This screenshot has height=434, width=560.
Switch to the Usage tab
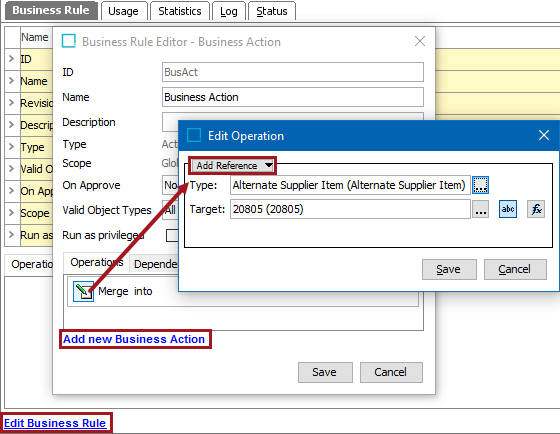point(124,11)
